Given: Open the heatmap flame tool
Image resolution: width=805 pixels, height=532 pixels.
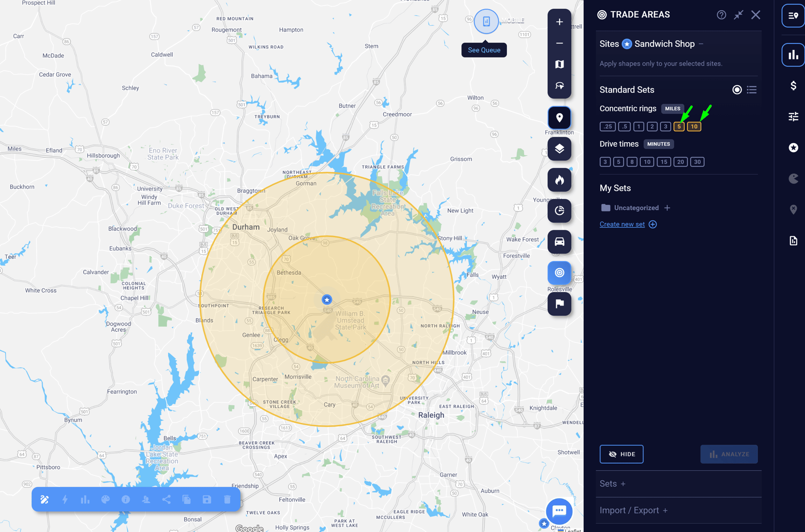Looking at the screenshot, I should click(559, 180).
